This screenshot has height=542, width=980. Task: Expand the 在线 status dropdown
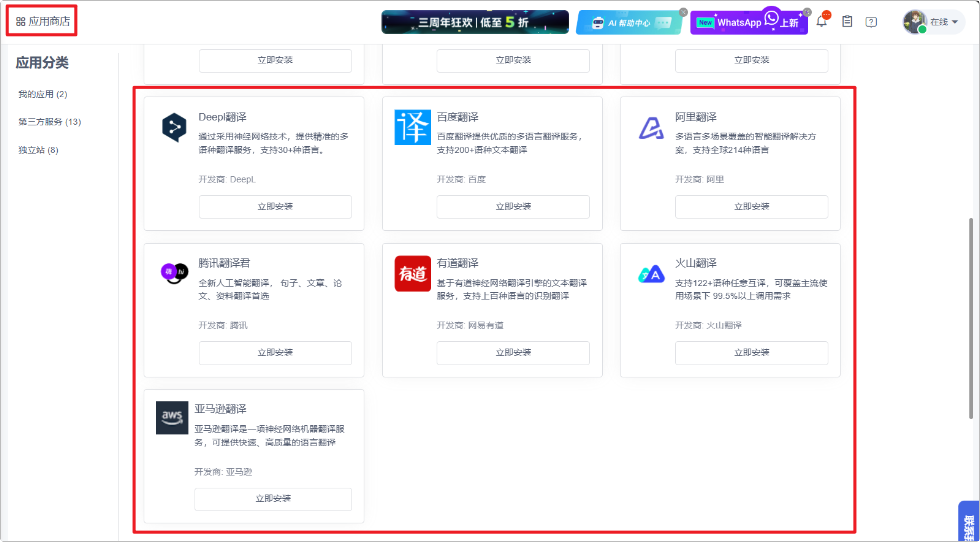pyautogui.click(x=944, y=22)
